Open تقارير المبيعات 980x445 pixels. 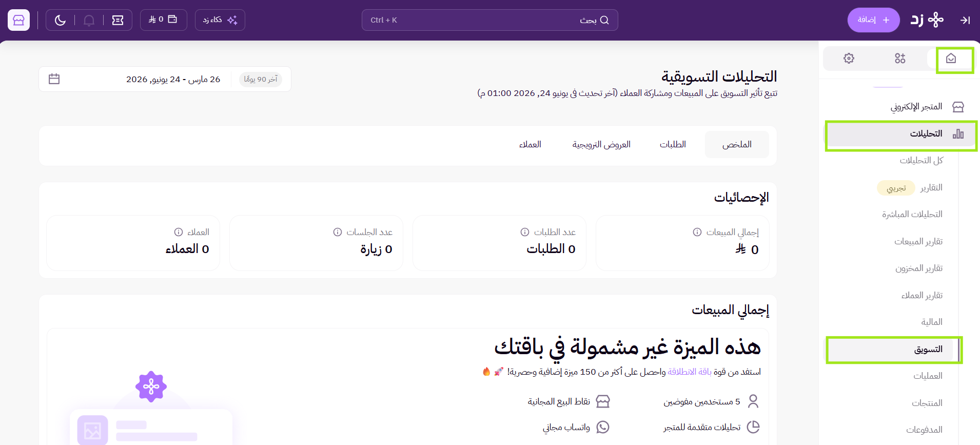pos(918,241)
